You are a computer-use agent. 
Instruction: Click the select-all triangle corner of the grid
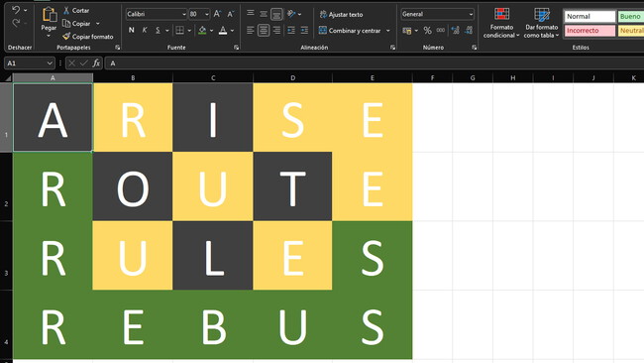point(7,77)
